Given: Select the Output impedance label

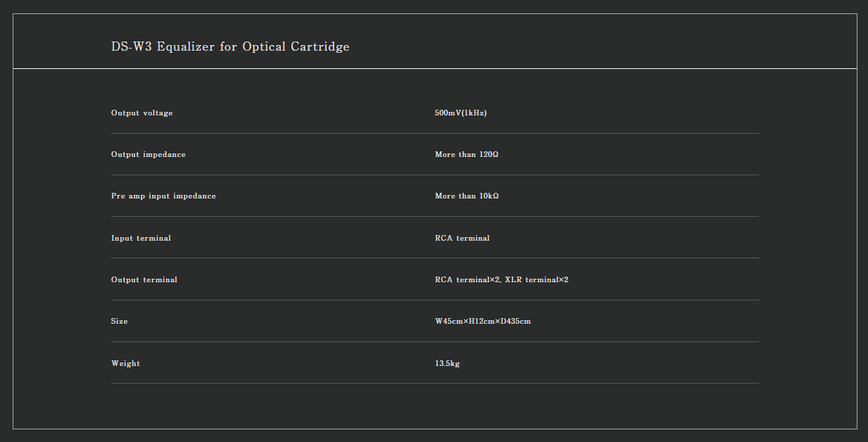Looking at the screenshot, I should point(149,155).
